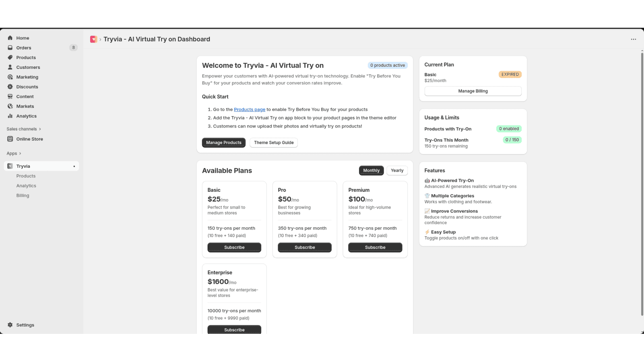Open the Theme Setup Guide
The image size is (644, 362).
(274, 142)
